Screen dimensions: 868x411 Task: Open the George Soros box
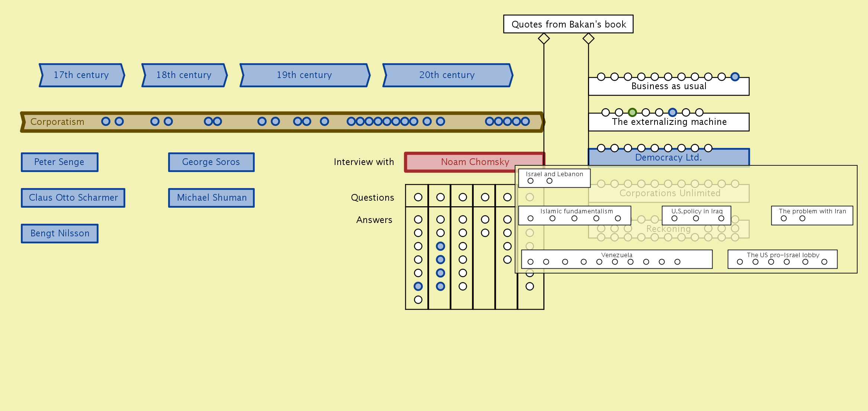pos(211,162)
